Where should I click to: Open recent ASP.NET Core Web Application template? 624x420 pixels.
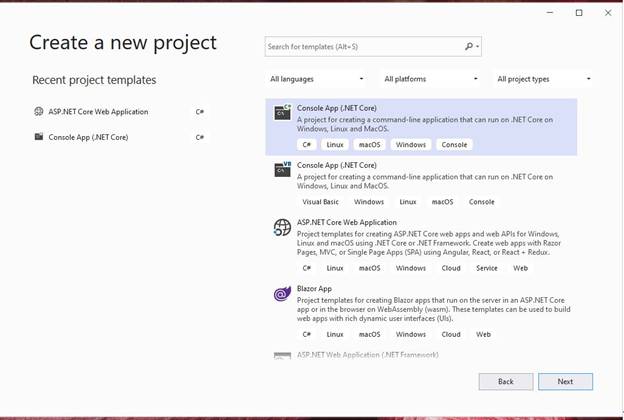click(x=119, y=111)
